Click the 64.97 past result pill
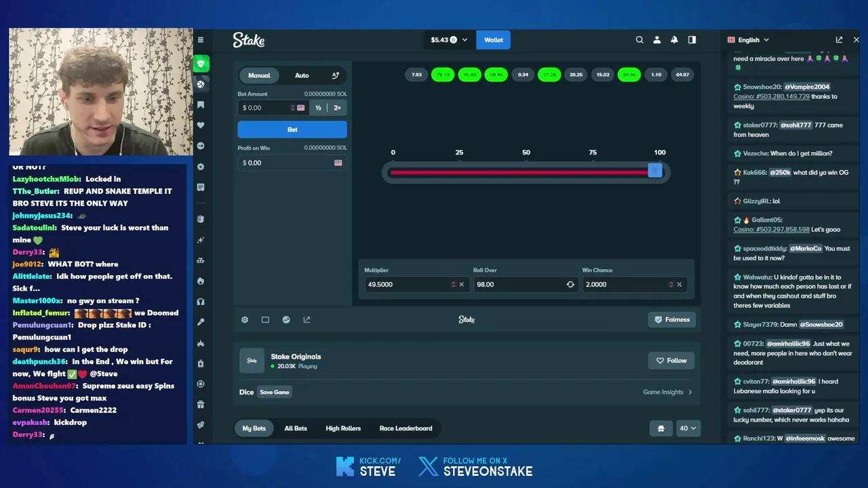 [682, 75]
